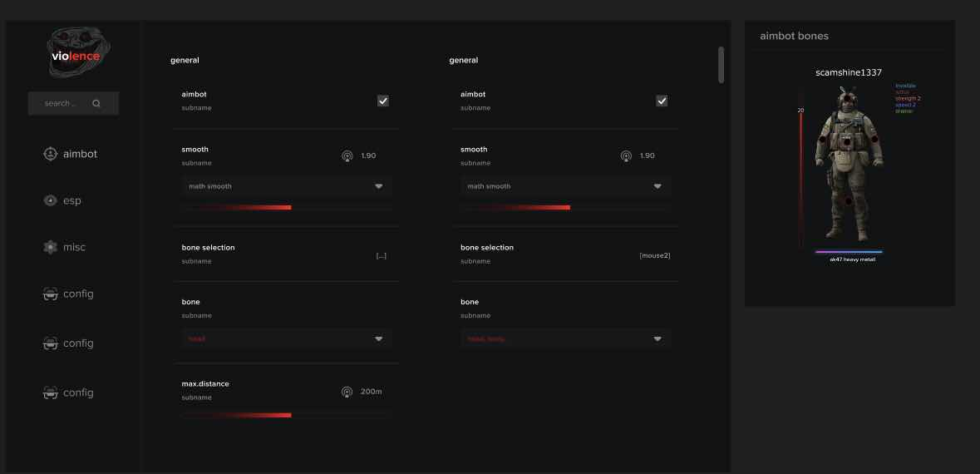Click the icon beside the third config entry
This screenshot has width=980, height=474.
point(50,392)
